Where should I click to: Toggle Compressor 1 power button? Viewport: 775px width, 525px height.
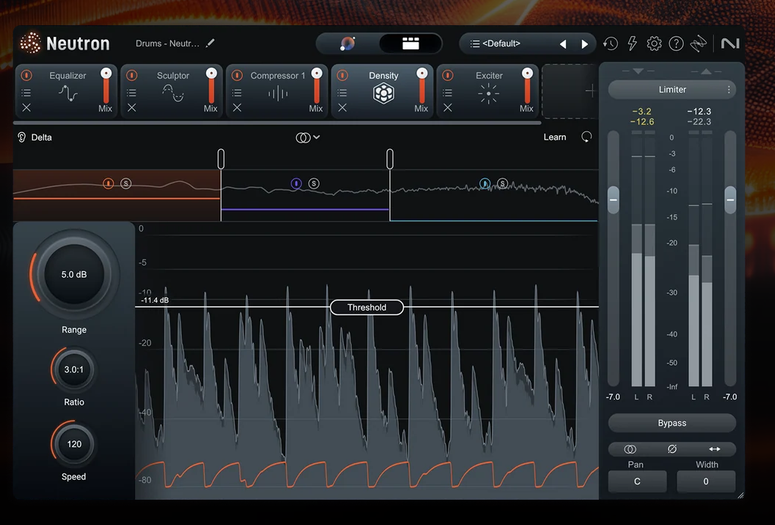pyautogui.click(x=237, y=75)
